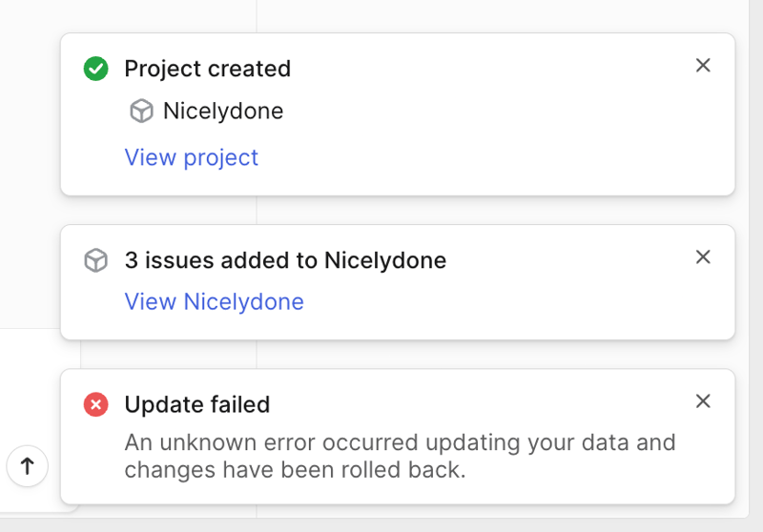763x532 pixels.
Task: Click the cube icon in issues added notification
Action: pos(95,260)
